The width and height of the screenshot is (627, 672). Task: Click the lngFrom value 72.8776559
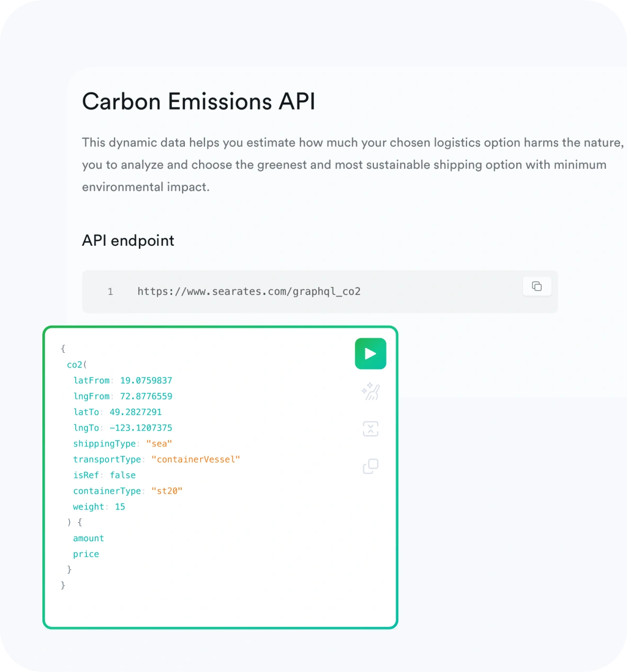146,396
